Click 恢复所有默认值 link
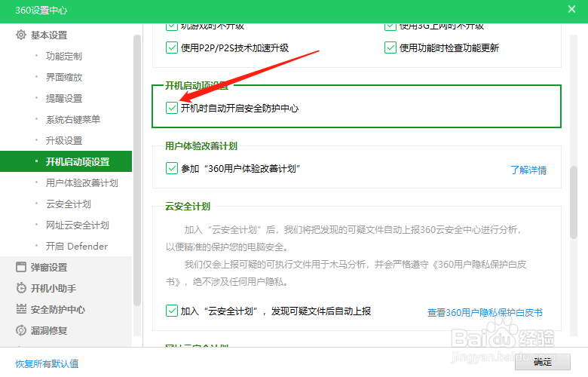 [x=47, y=363]
